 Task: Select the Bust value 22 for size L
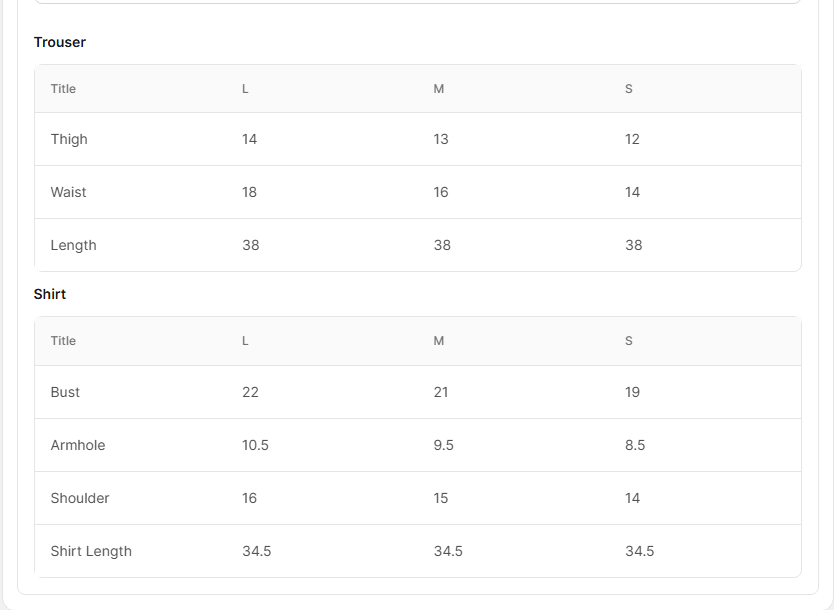(x=250, y=392)
